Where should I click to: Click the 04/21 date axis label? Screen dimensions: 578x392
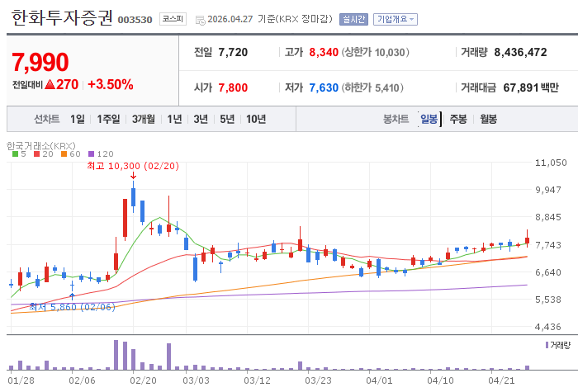pyautogui.click(x=501, y=380)
